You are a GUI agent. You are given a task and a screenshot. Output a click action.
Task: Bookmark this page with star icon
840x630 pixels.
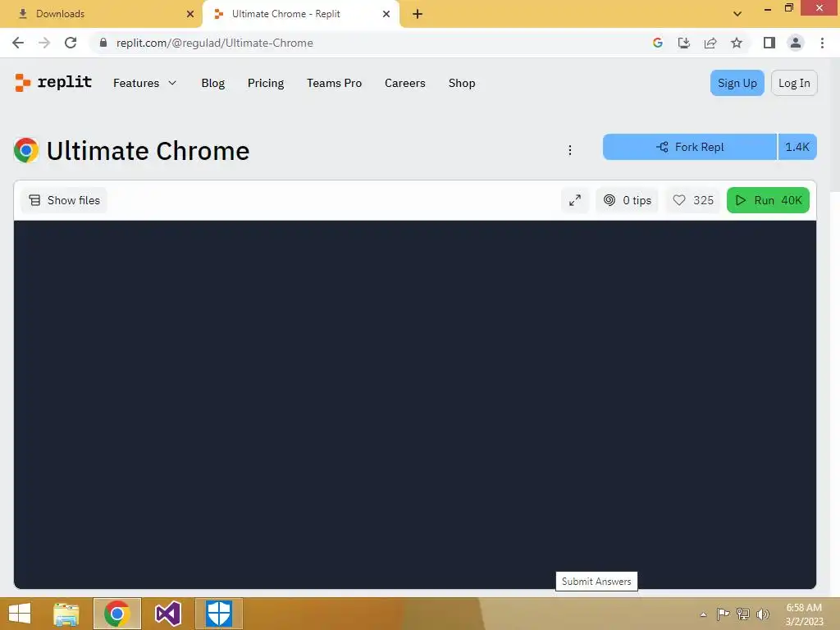(737, 43)
